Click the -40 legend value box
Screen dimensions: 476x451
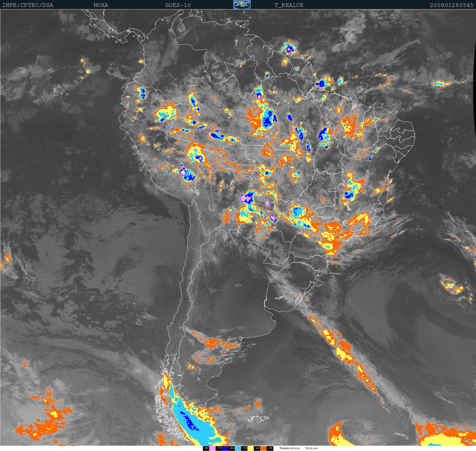coord(257,448)
